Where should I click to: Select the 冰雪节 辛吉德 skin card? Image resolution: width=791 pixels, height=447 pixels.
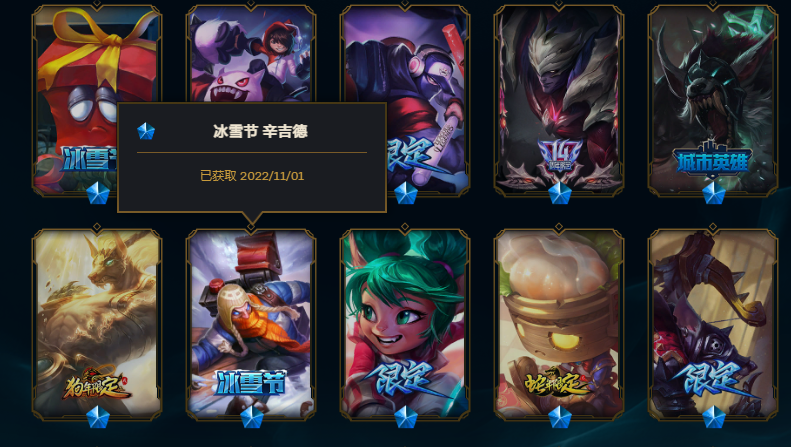pyautogui.click(x=251, y=324)
